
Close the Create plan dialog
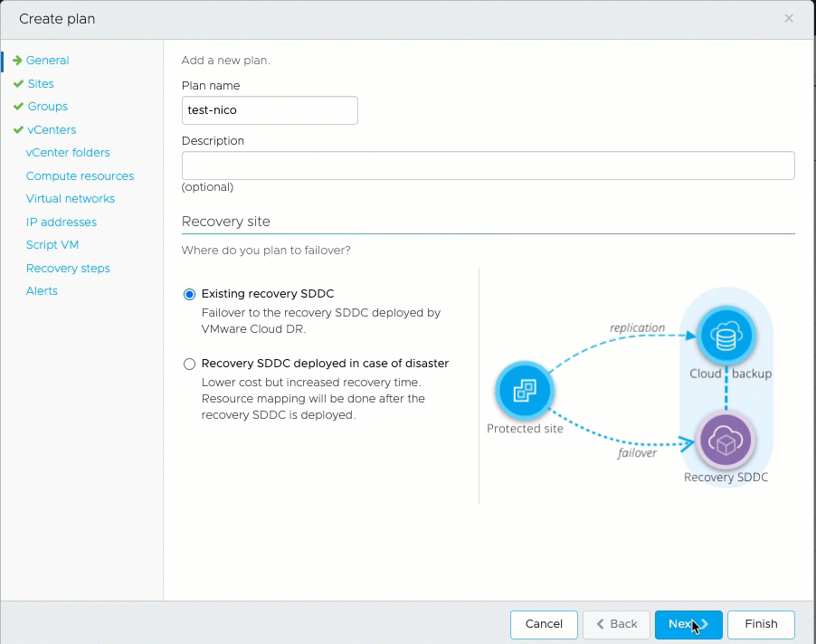[789, 18]
